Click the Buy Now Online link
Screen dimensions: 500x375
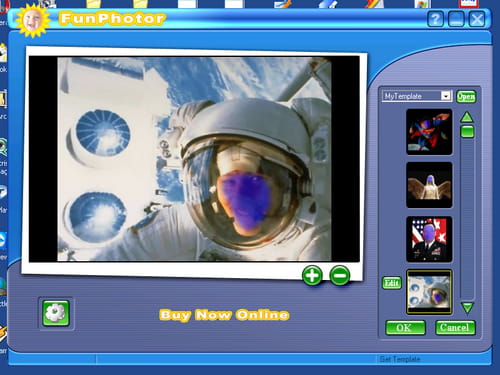click(x=224, y=315)
